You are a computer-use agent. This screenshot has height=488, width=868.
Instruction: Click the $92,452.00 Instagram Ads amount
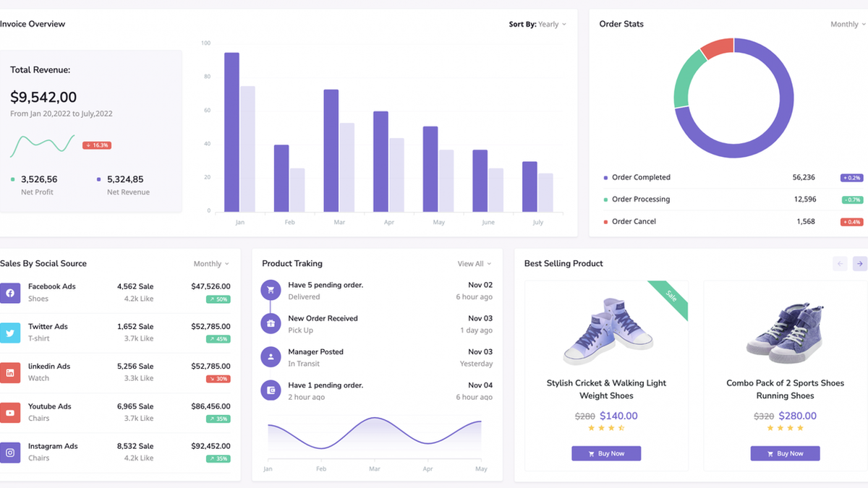point(211,447)
